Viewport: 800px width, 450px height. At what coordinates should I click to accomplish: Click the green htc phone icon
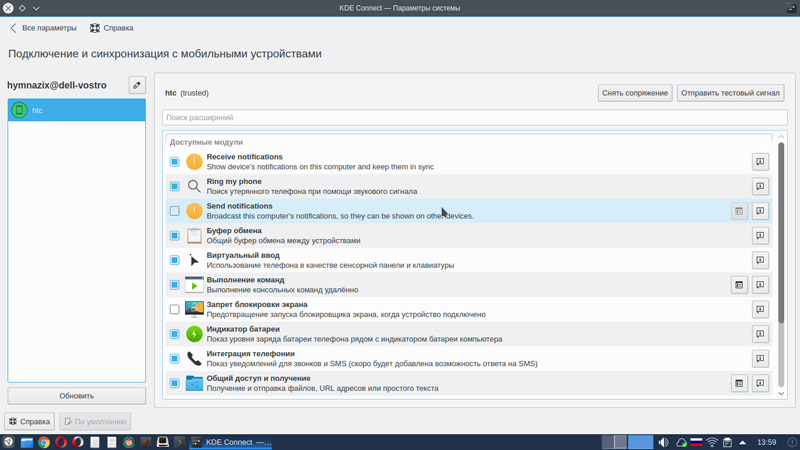tap(19, 110)
